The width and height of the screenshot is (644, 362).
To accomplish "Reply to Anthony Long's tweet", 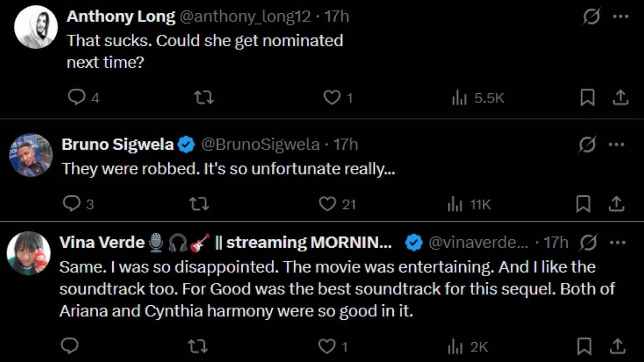I will tap(76, 97).
